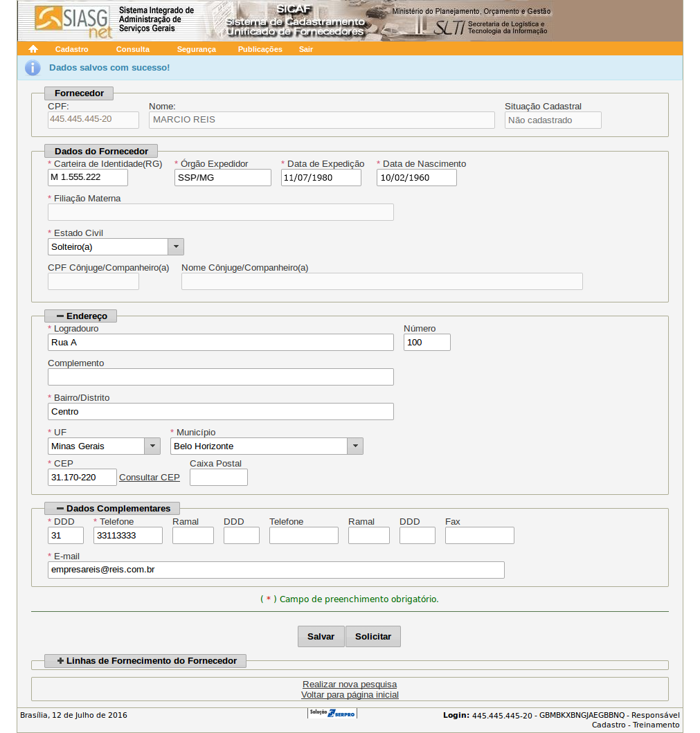Open the Segurança menu
The image size is (700, 733).
[x=197, y=49]
